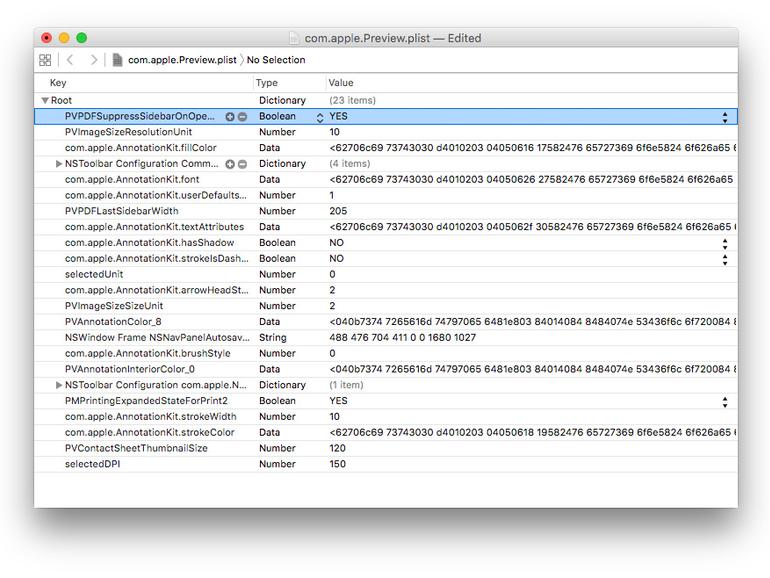Screen dimensions: 770x578
Task: Open the related items grid icon
Action: coord(45,60)
